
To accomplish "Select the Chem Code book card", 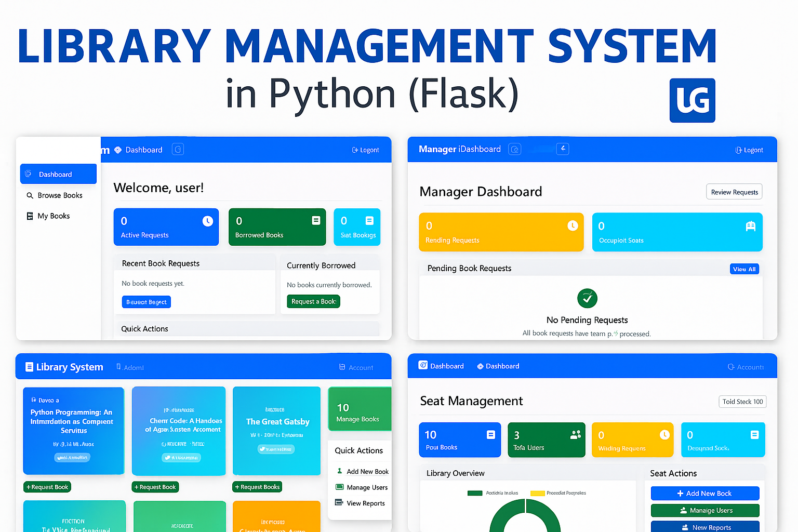I will pyautogui.click(x=179, y=431).
